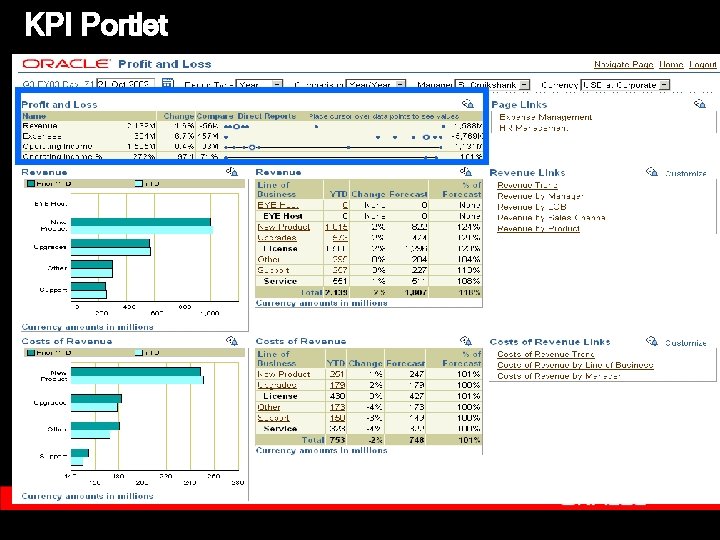Click the Revenue row in Profit and Loss
The width and height of the screenshot is (720, 540).
pyautogui.click(x=252, y=125)
